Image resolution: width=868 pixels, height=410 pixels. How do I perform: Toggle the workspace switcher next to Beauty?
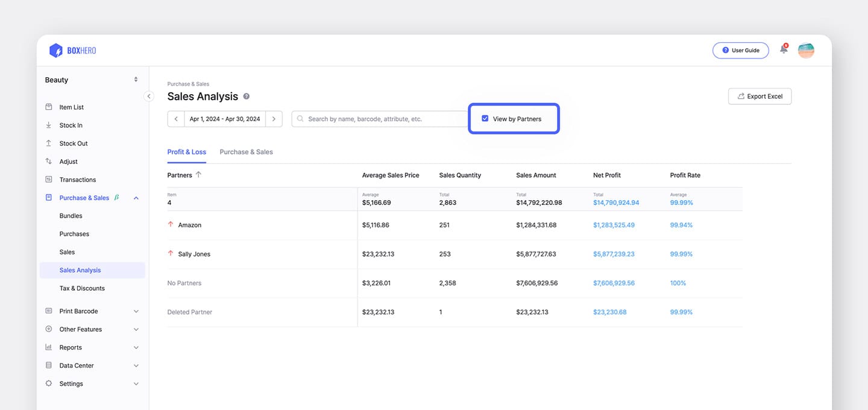(x=136, y=79)
